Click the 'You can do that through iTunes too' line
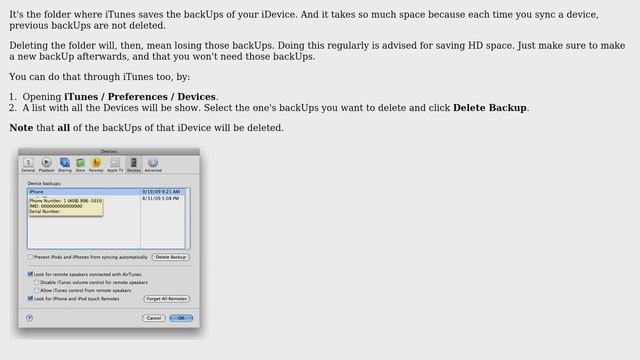 (100, 77)
